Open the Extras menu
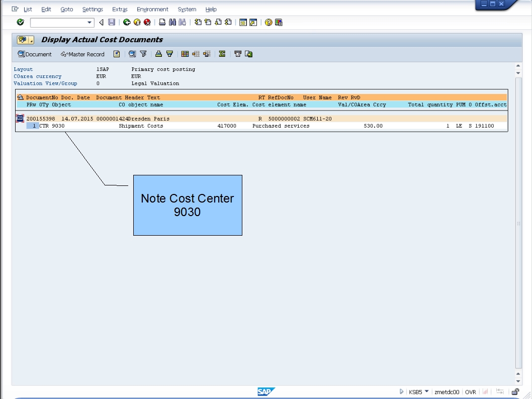Image resolution: width=532 pixels, height=399 pixels. click(x=120, y=9)
